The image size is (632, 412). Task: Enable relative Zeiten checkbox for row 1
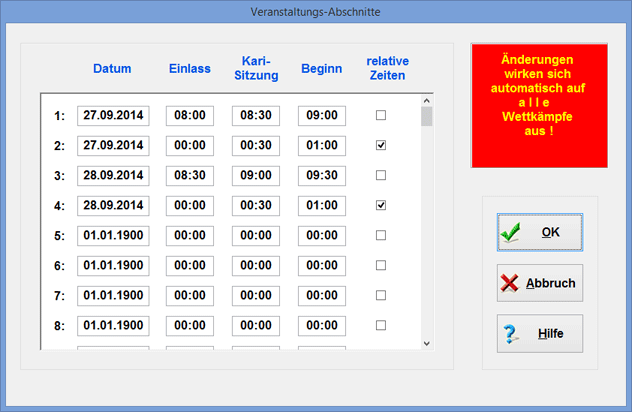click(380, 116)
